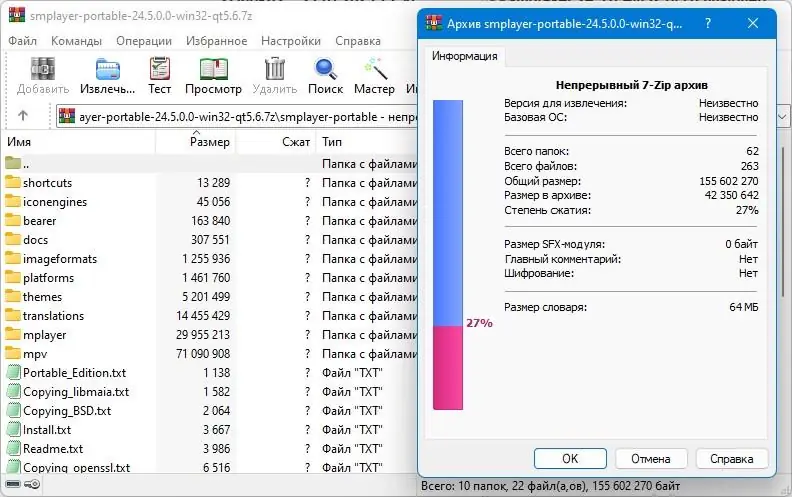Click the Удалить trash icon
792x497 pixels.
click(x=275, y=69)
